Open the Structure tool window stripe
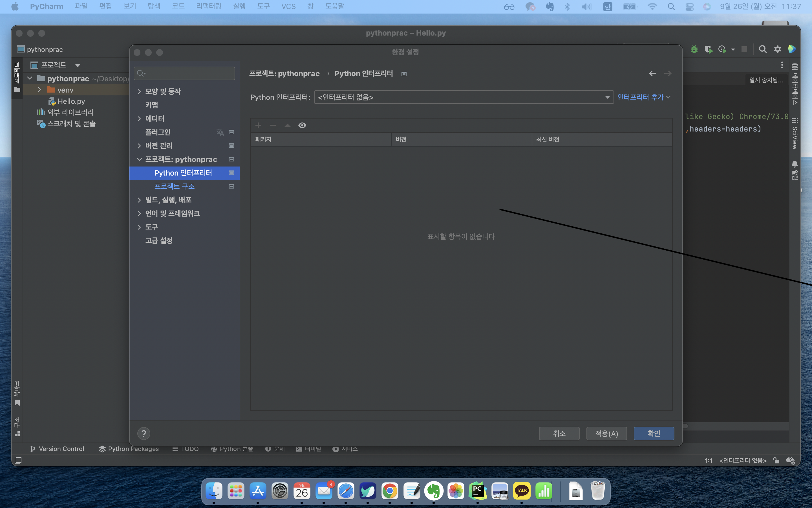This screenshot has width=812, height=508. pyautogui.click(x=17, y=427)
